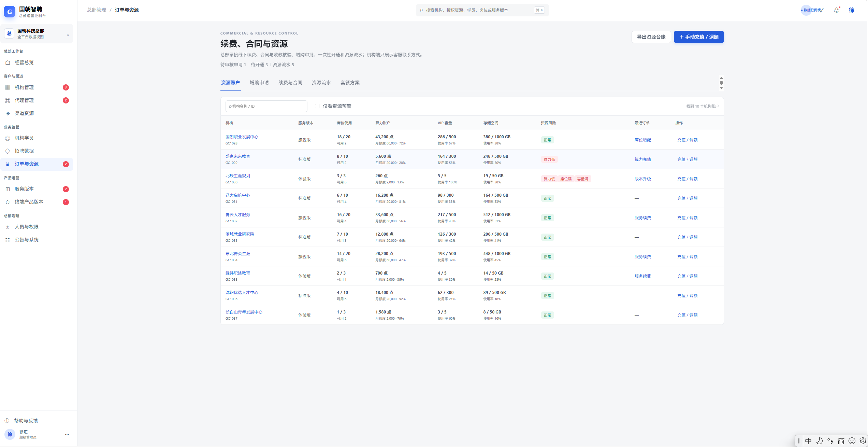Viewport: 868px width, 447px height.
Task: Click 服务续费 for 青云人才服务
Action: point(642,218)
